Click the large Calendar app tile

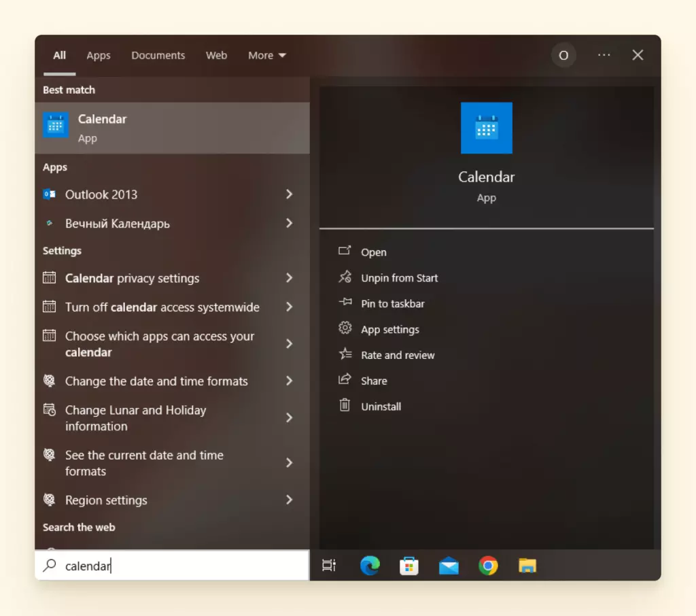click(x=486, y=128)
